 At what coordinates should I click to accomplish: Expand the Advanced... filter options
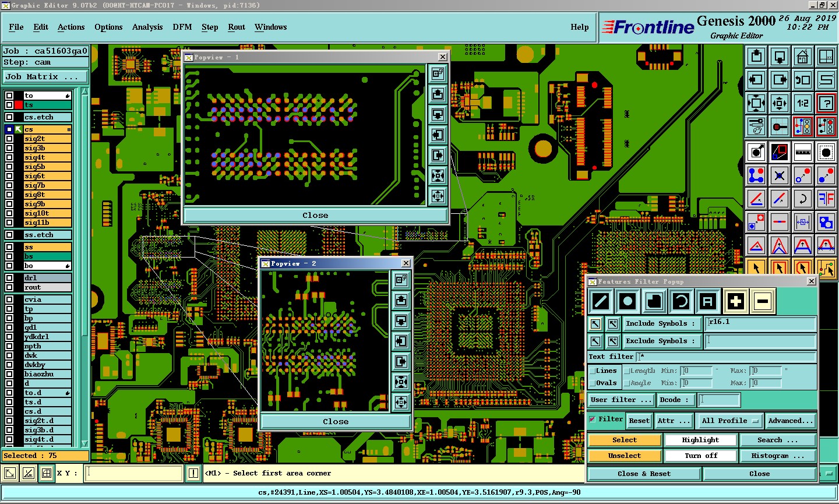(x=790, y=421)
